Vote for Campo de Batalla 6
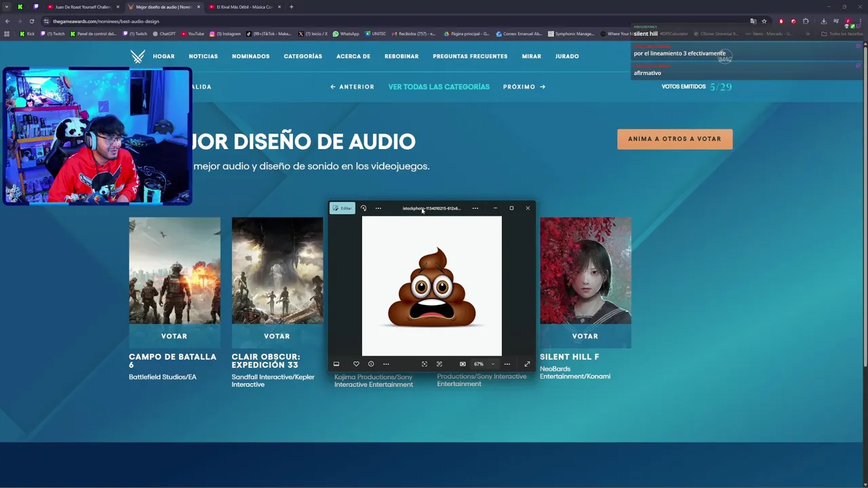 tap(174, 336)
